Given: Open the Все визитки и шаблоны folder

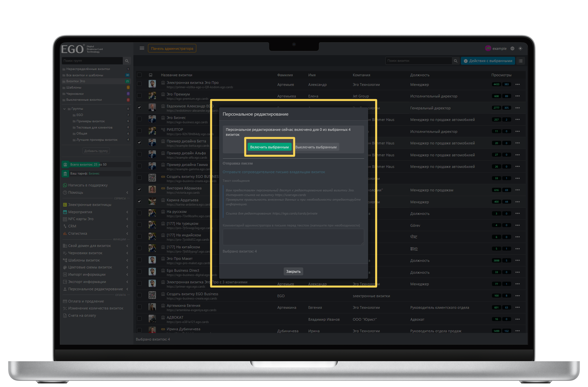Looking at the screenshot, I should 96,75.
